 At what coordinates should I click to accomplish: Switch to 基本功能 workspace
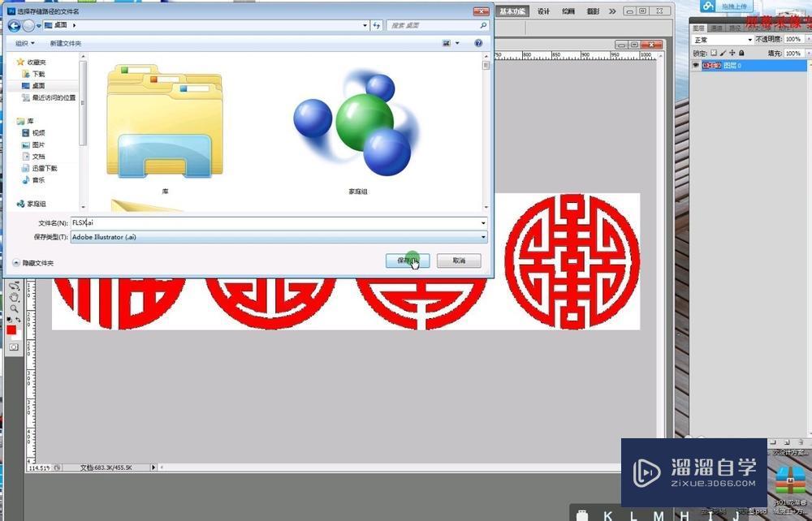point(512,11)
